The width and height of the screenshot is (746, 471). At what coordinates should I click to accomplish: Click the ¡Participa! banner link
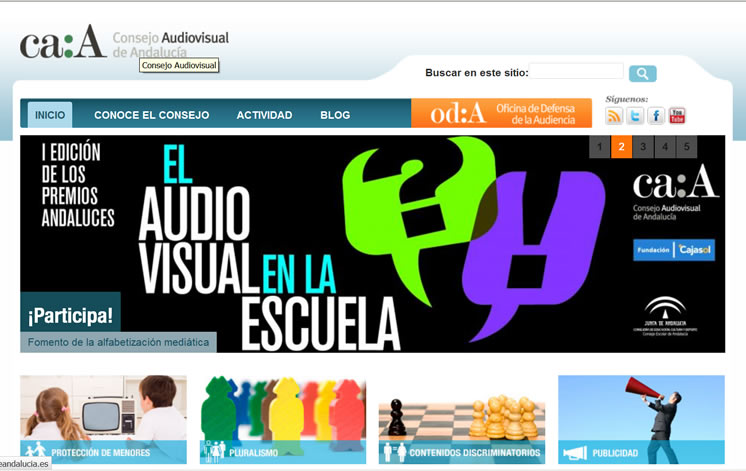(70, 315)
